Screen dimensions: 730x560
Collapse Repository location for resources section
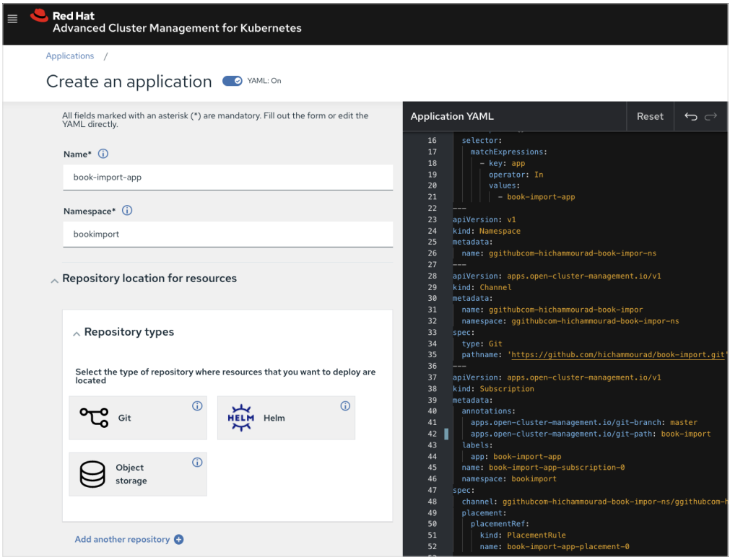[54, 280]
